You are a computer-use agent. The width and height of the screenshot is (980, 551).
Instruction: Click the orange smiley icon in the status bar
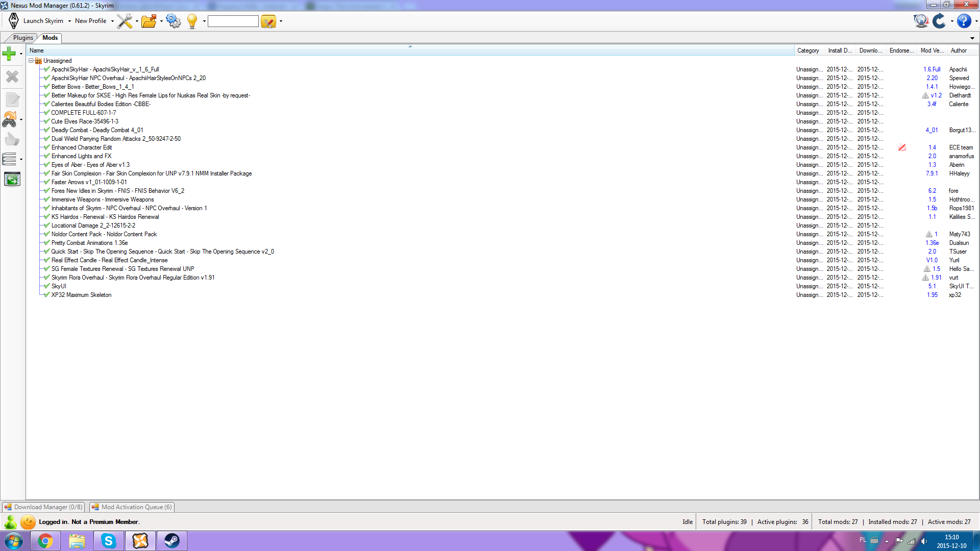tap(28, 522)
